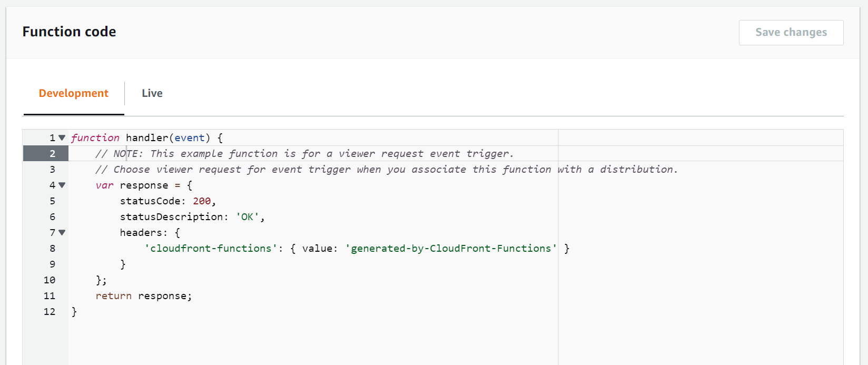
Task: Click the function keyword on line one
Action: [95, 138]
